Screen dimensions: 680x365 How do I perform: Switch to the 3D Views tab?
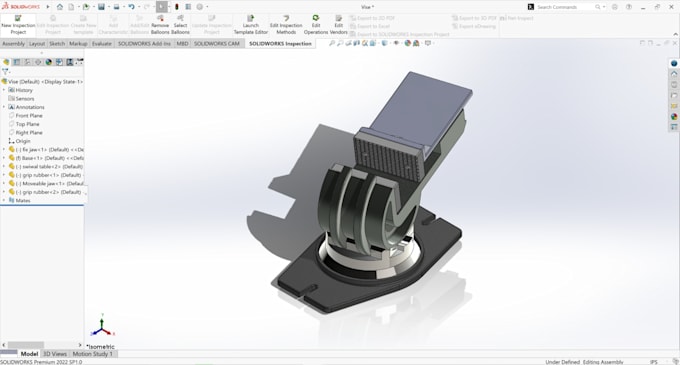click(55, 354)
